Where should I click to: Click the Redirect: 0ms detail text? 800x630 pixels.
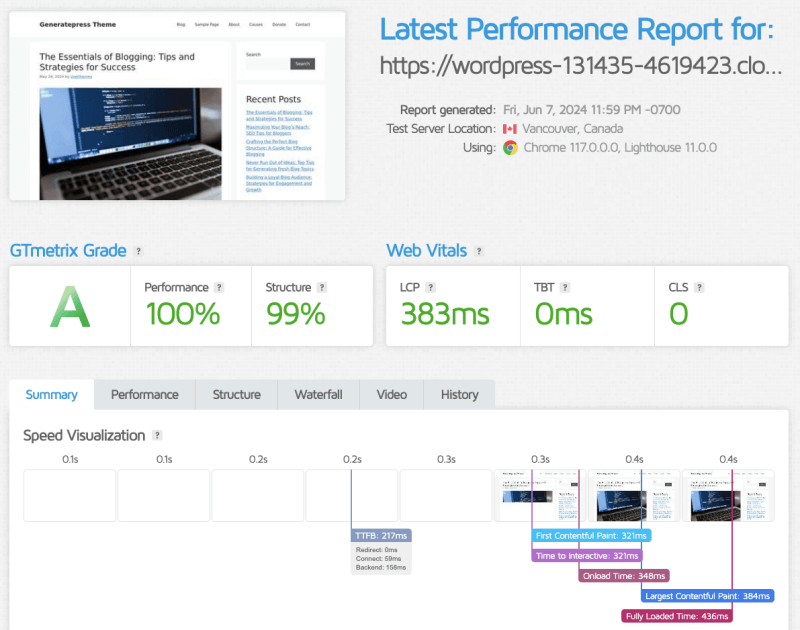(x=377, y=550)
